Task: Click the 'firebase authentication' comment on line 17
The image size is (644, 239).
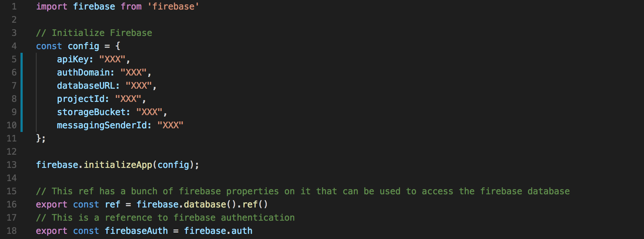Action: tap(234, 218)
